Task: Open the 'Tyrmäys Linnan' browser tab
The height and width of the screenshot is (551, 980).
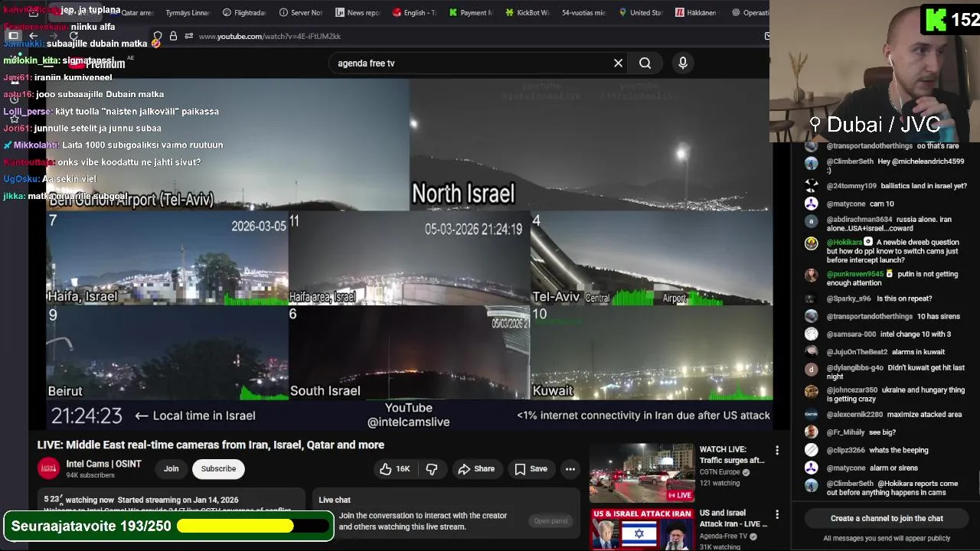Action: coord(187,12)
